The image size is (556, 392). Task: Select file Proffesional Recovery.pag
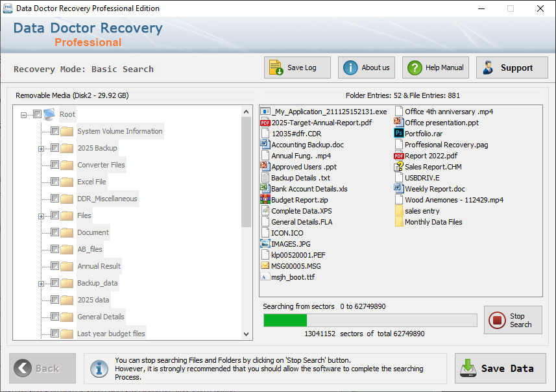point(446,145)
